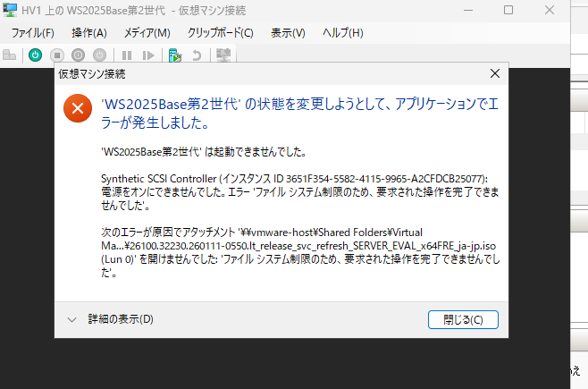Maximize the 仮想マシン接続 main window
The image size is (588, 389).
pos(508,10)
